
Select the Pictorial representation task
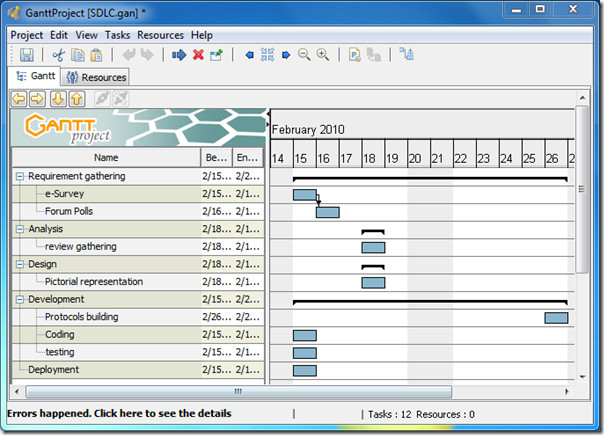point(138,282)
